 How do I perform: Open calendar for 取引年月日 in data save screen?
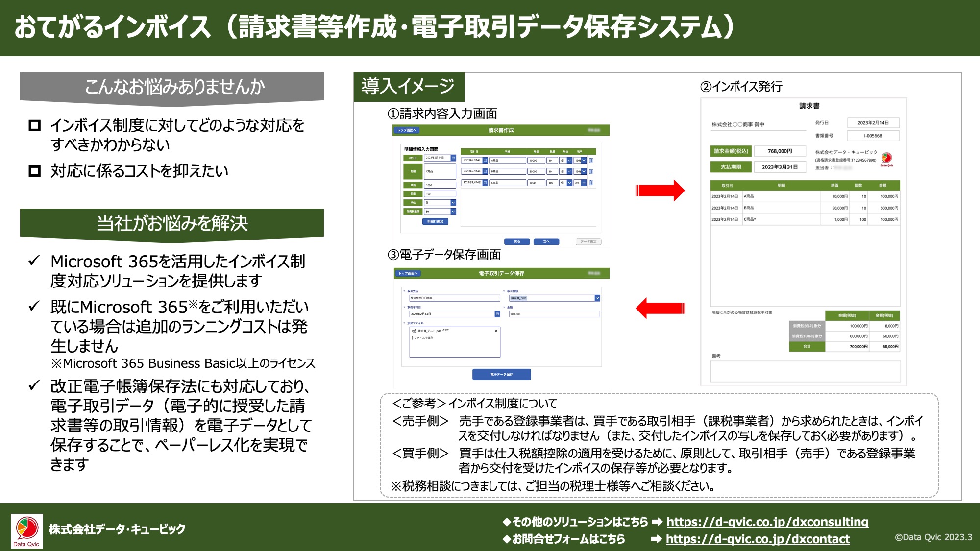pyautogui.click(x=497, y=314)
